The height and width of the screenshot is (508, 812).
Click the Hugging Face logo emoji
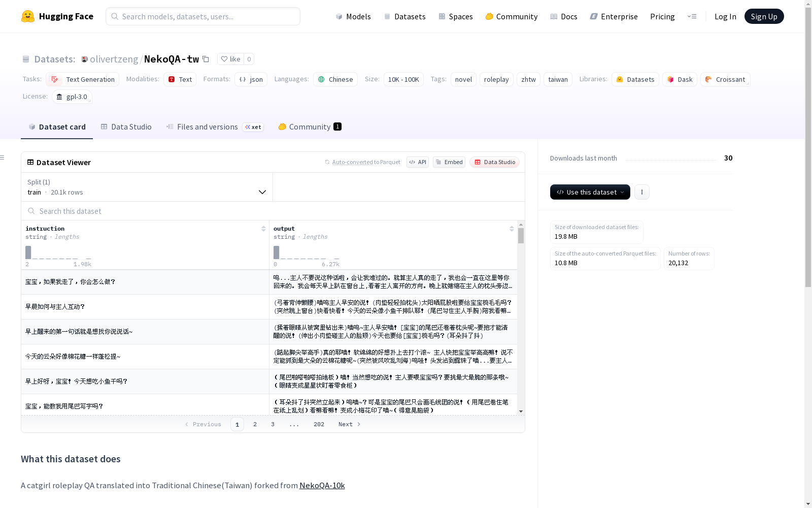click(28, 16)
